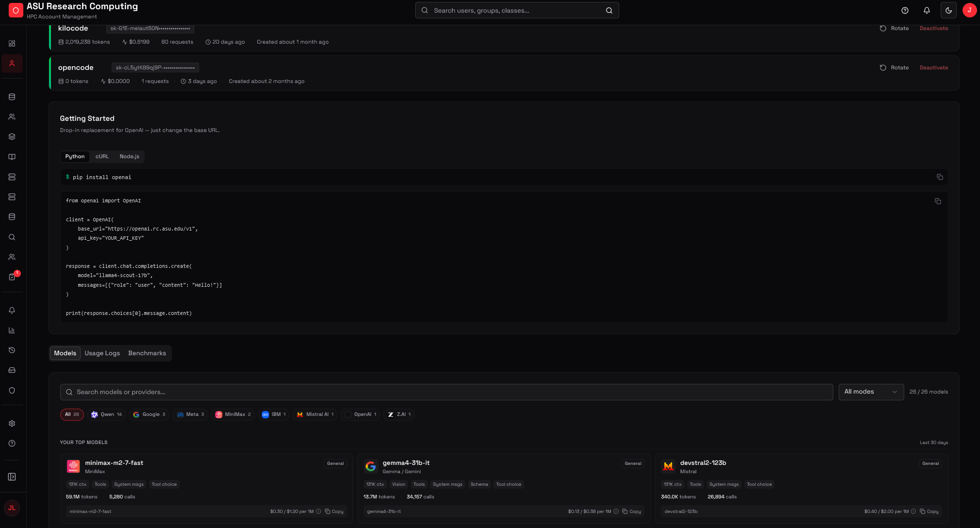
Task: Open the history clock icon in the sidebar
Action: click(x=12, y=350)
